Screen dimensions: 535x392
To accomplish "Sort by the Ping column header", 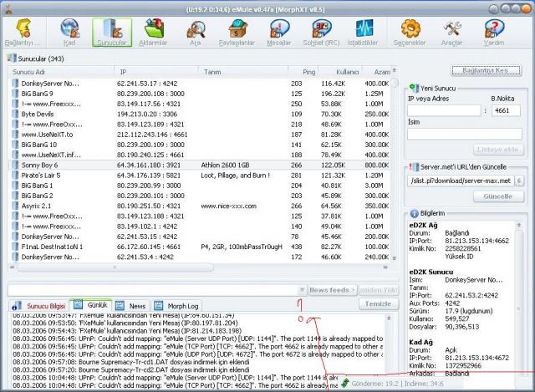I will (303, 72).
